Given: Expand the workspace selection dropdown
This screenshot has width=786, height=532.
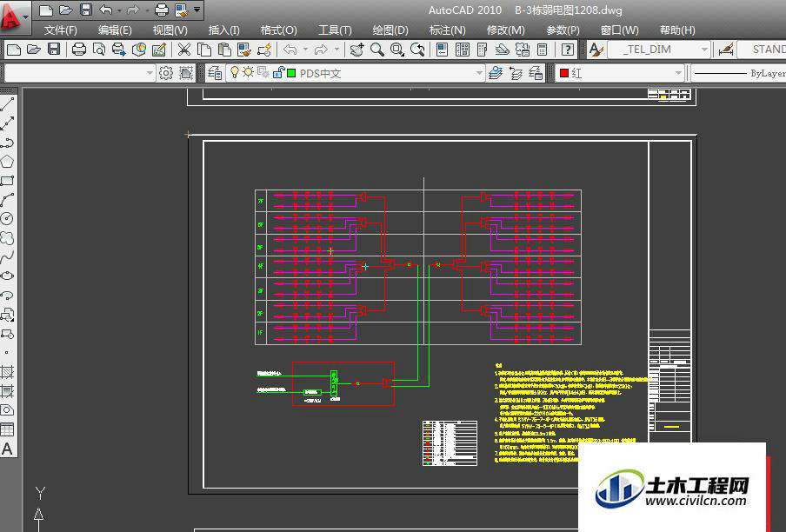Looking at the screenshot, I should point(150,73).
